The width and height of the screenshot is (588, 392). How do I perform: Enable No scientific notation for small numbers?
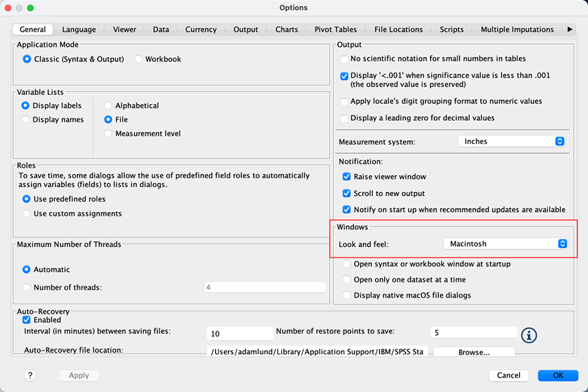[x=344, y=59]
